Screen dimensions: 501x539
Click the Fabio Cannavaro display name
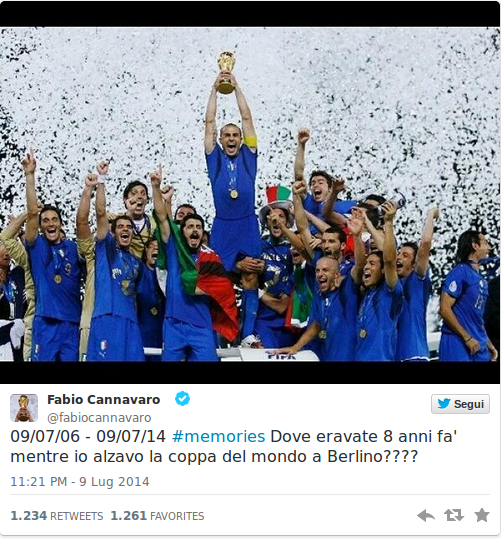pyautogui.click(x=104, y=400)
